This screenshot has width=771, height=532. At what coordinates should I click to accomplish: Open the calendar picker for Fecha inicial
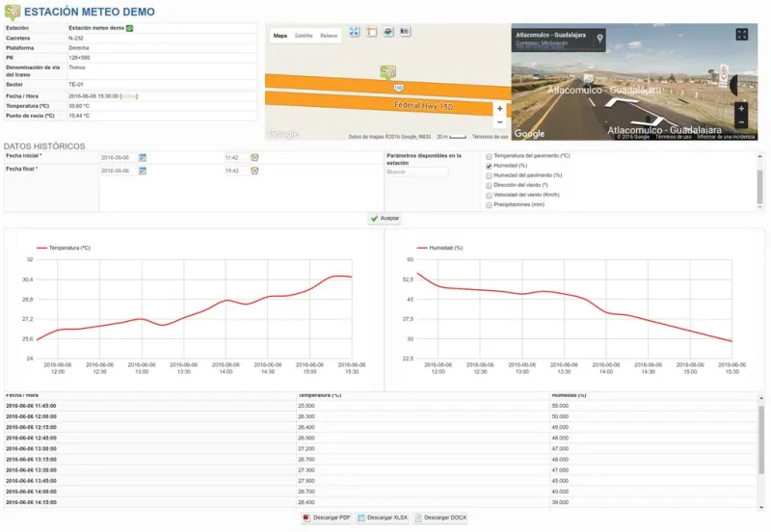pos(143,158)
